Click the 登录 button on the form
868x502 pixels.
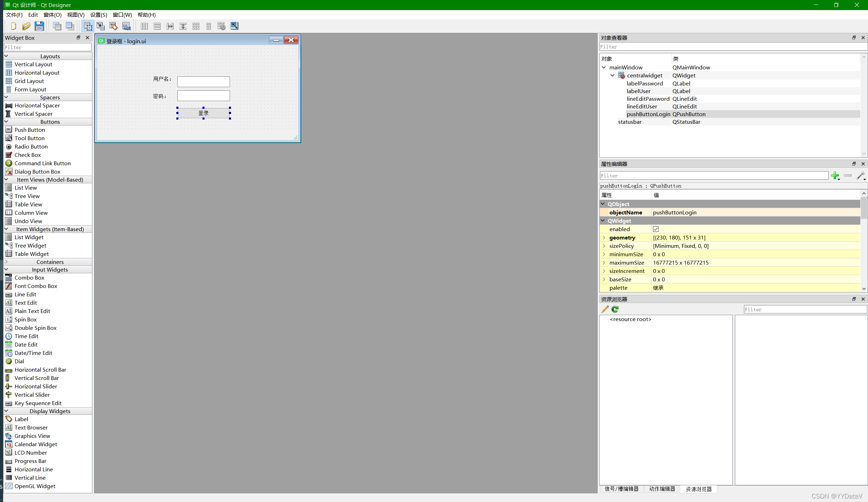(203, 113)
